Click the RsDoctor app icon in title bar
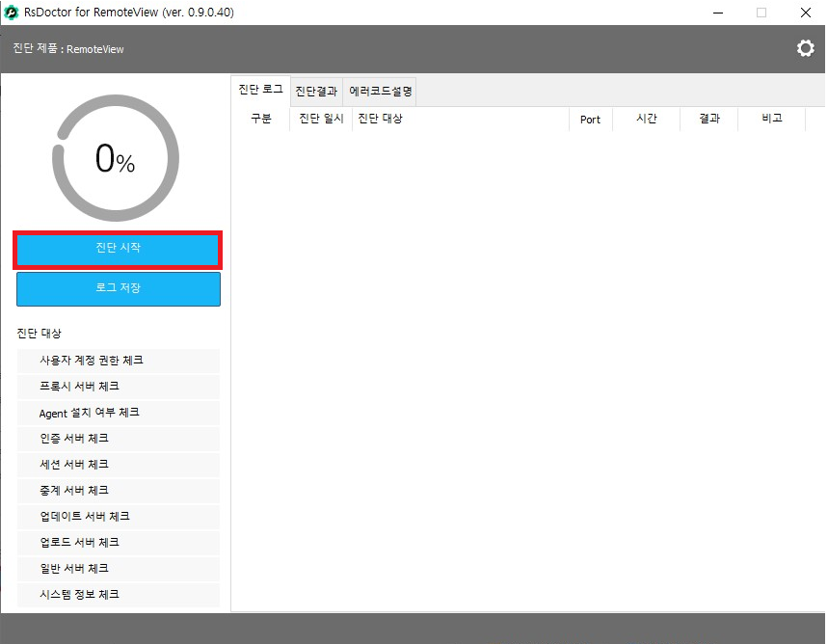Viewport: 828px width, 644px height. point(11,13)
